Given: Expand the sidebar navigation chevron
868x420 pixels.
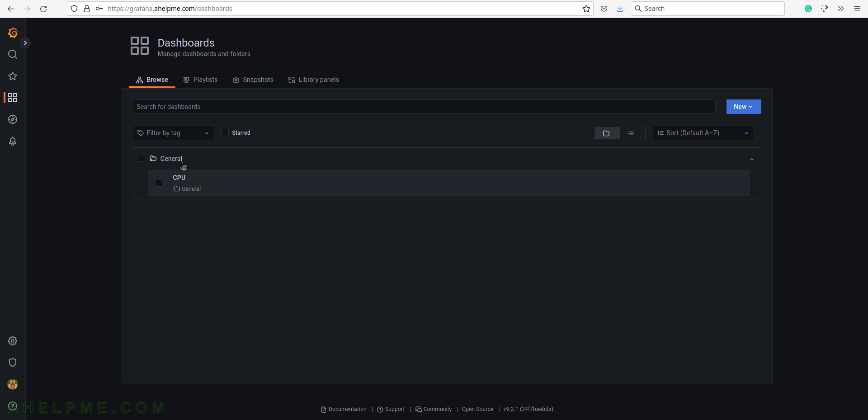Looking at the screenshot, I should 25,43.
